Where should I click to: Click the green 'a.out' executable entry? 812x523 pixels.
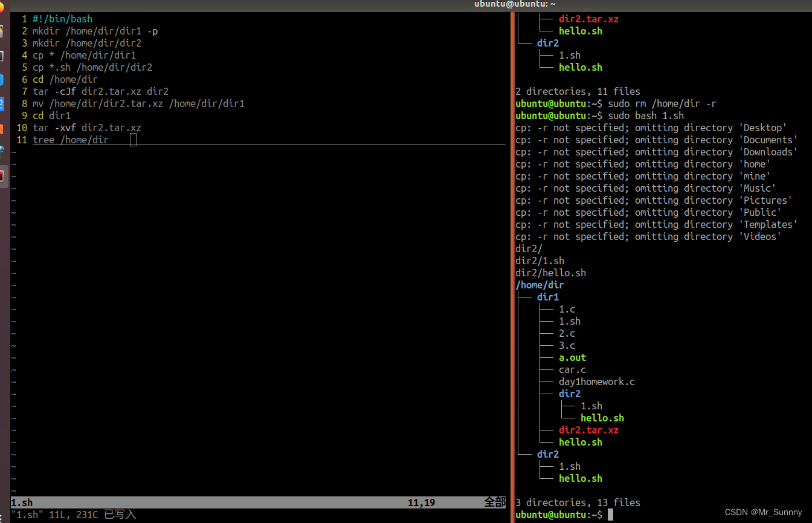click(573, 357)
